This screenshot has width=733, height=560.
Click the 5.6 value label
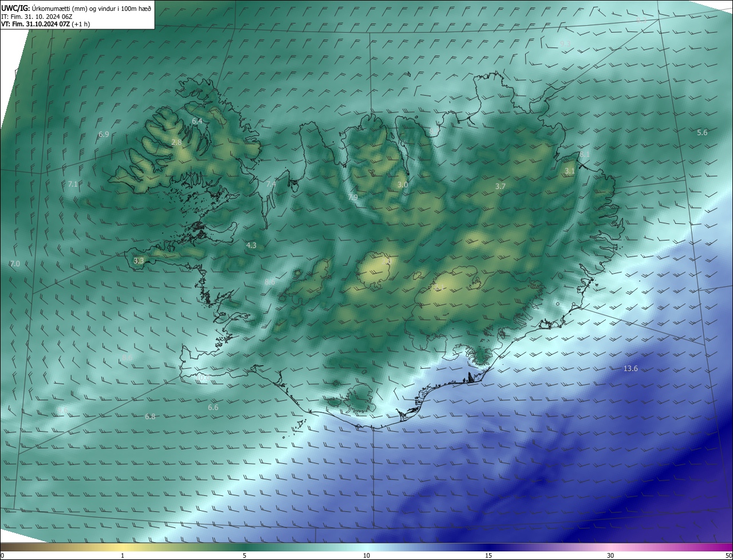point(702,133)
